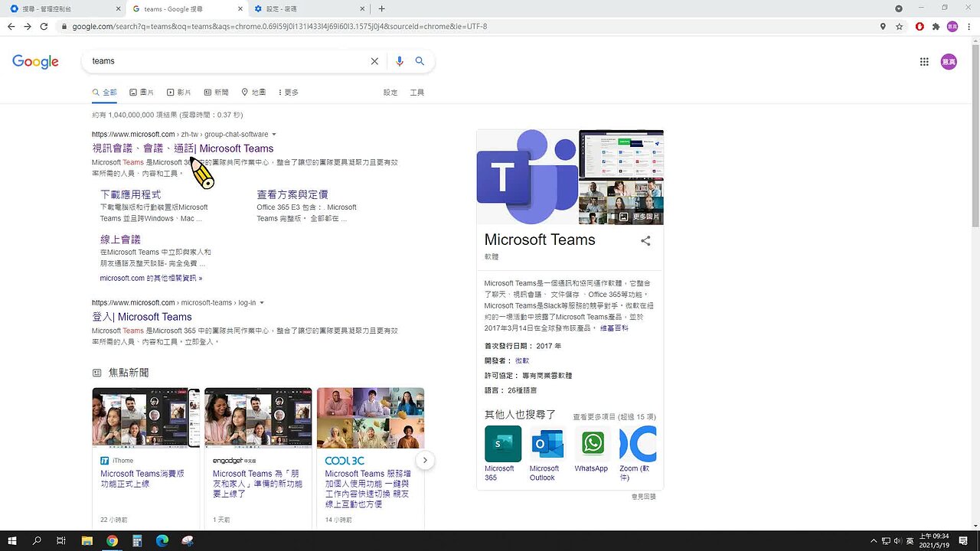The height and width of the screenshot is (551, 980).
Task: Switch to the 新聞 results tab
Action: [x=217, y=93]
